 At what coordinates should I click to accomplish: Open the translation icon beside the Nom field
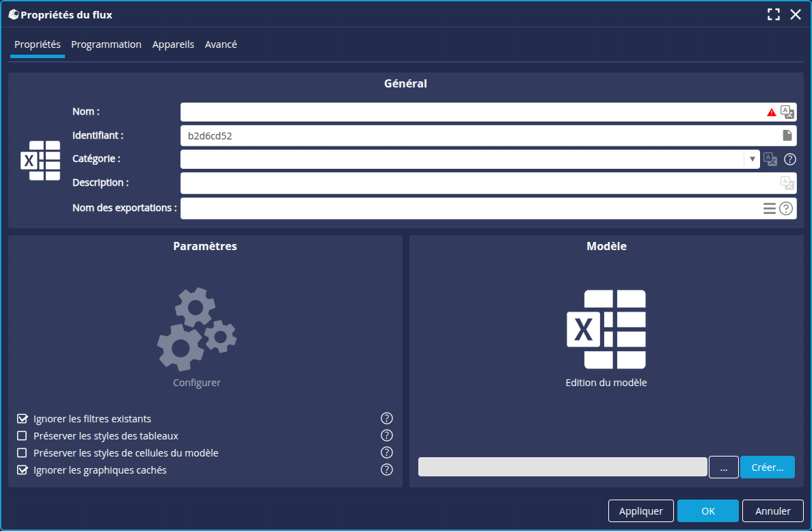pos(787,111)
